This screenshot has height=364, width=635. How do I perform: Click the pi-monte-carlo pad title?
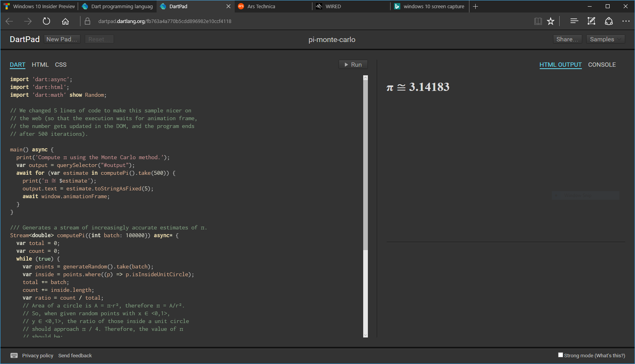[332, 40]
